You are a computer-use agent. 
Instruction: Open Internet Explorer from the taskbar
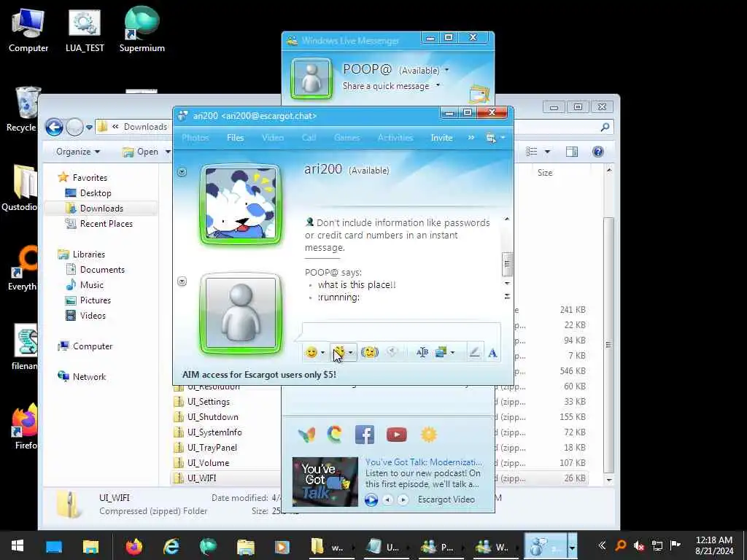tap(171, 546)
